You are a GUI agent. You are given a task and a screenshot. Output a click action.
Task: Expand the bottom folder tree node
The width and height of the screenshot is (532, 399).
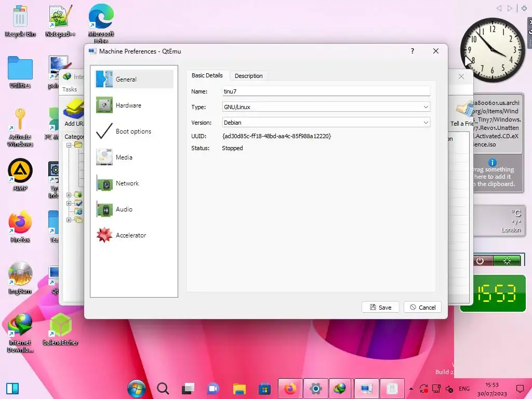[69, 220]
